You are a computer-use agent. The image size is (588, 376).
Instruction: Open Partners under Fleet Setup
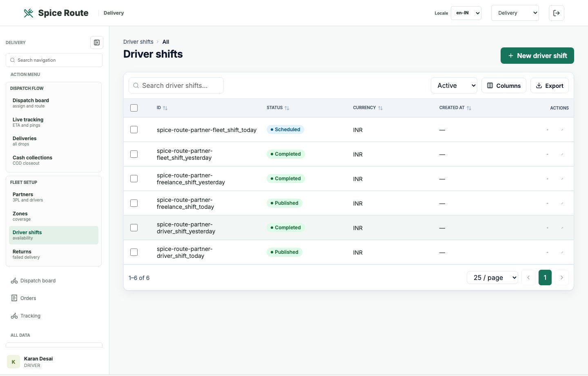click(53, 197)
